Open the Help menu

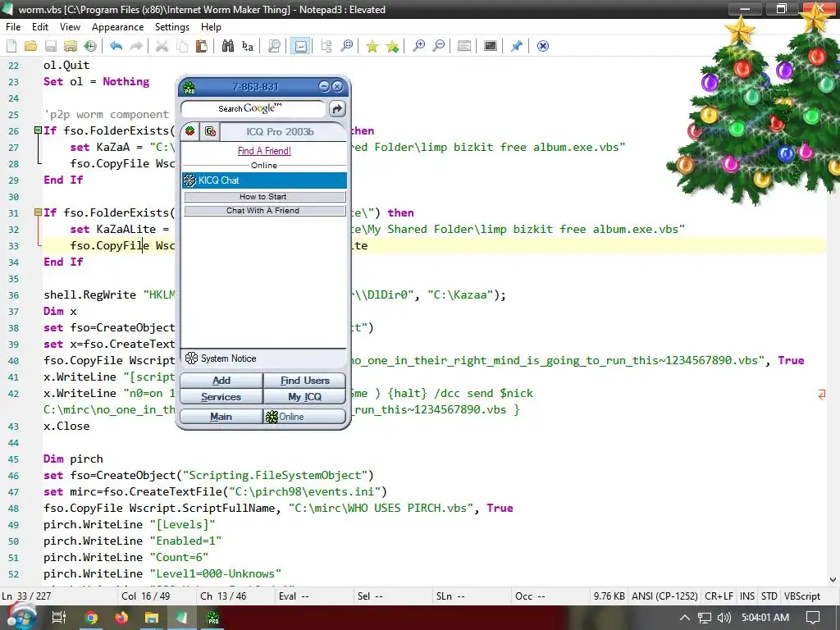[211, 27]
